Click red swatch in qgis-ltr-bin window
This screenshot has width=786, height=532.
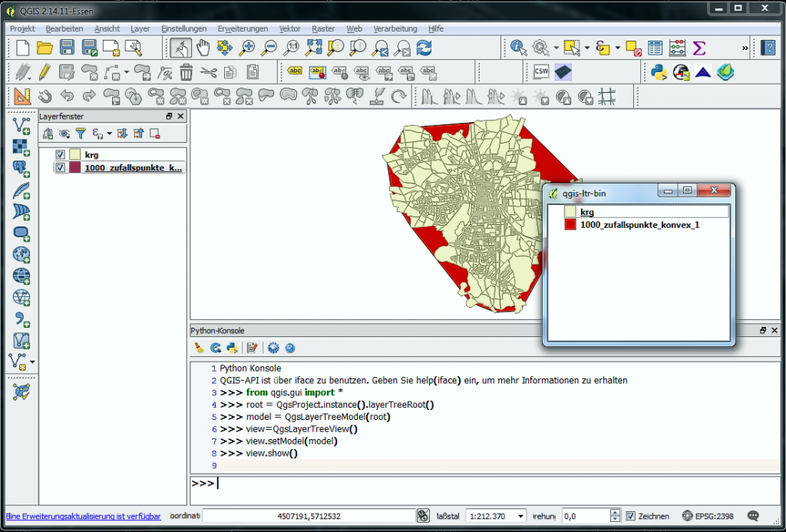click(570, 225)
